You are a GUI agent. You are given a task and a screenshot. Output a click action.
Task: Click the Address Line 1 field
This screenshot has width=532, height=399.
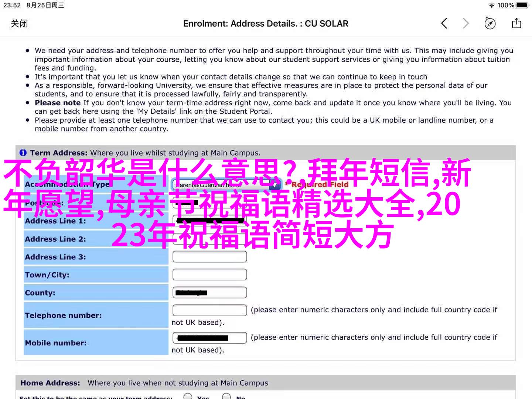click(209, 221)
